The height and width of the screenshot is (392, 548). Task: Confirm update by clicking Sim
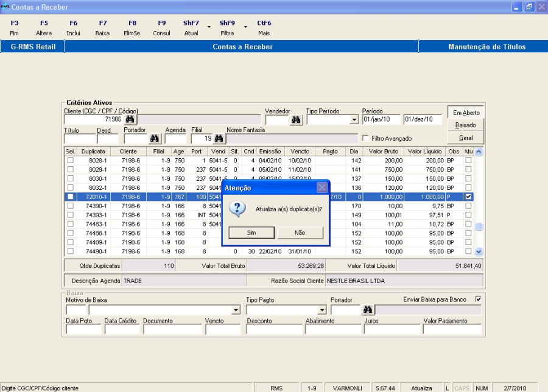pos(251,233)
